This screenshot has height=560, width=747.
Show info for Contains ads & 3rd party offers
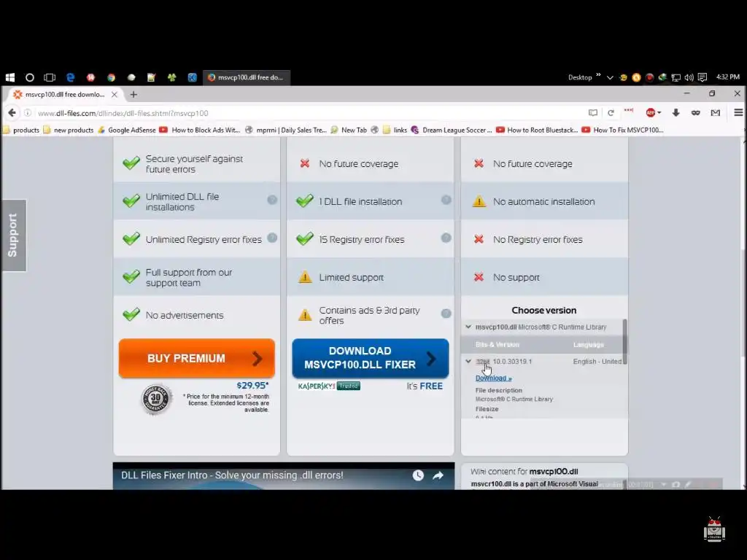[446, 314]
